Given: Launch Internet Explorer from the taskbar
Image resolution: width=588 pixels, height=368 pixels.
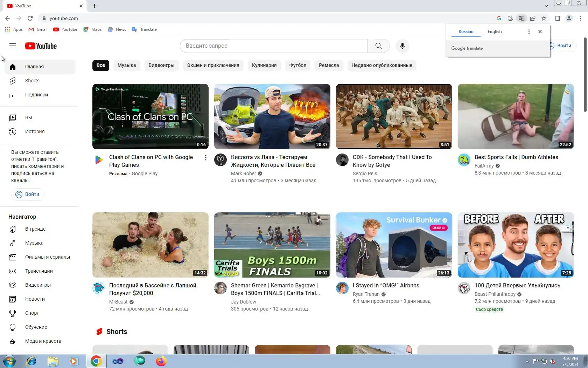Looking at the screenshot, I should click(31, 361).
